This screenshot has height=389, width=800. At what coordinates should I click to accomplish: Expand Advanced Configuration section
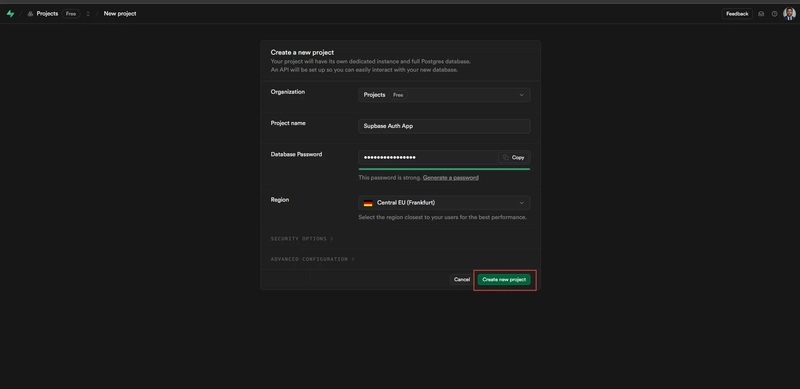click(312, 259)
